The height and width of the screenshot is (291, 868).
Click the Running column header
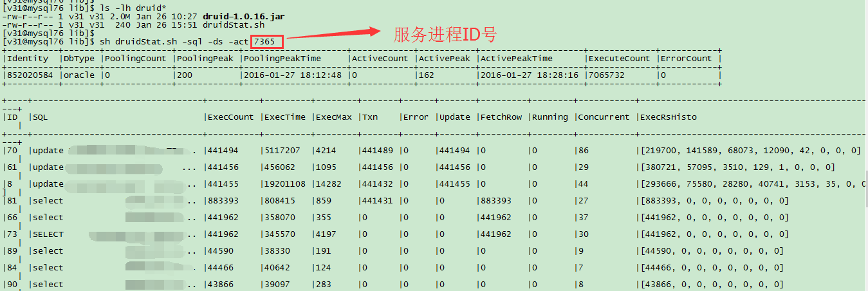(551, 117)
